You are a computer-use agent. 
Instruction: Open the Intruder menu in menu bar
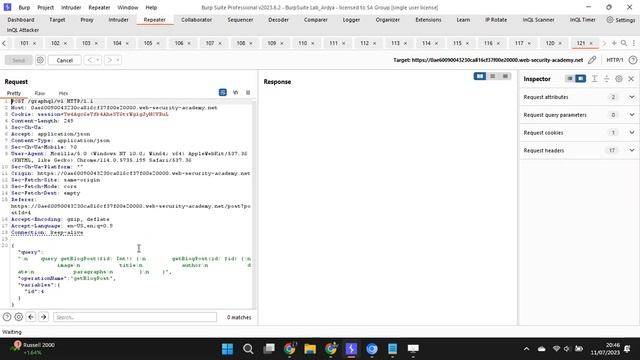point(71,7)
